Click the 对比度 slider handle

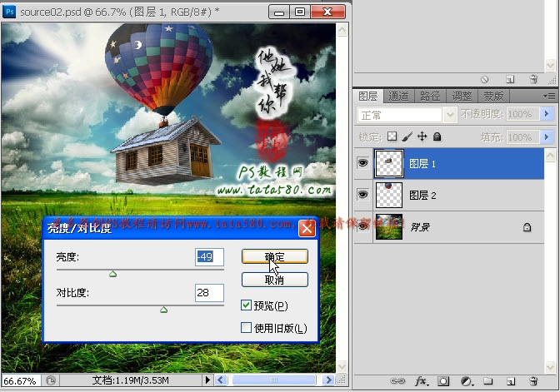tap(163, 310)
